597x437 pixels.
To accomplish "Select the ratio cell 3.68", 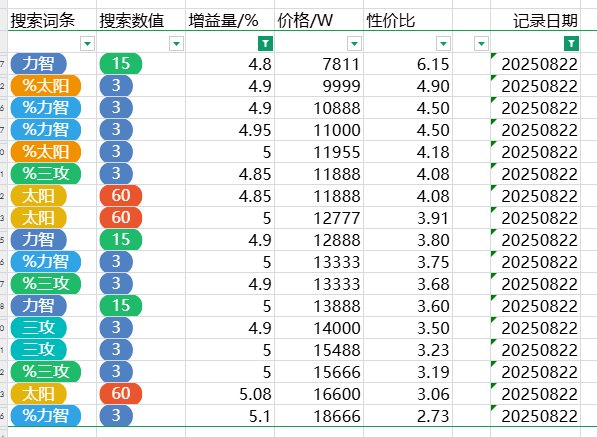I will [408, 284].
